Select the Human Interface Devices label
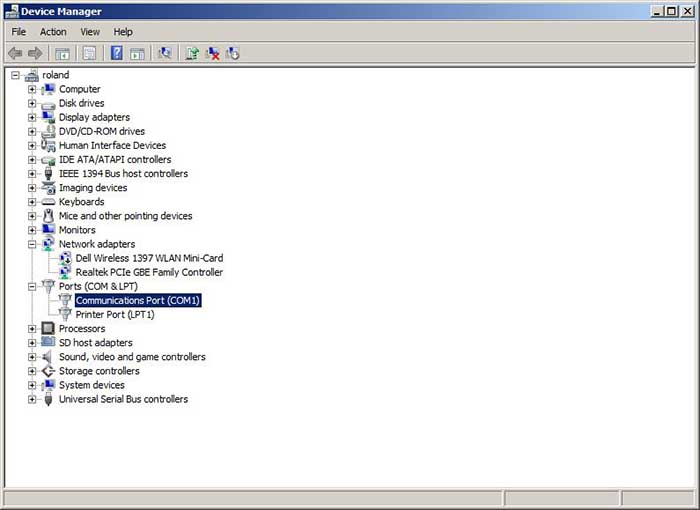Screen dimensions: 700x510 112,145
